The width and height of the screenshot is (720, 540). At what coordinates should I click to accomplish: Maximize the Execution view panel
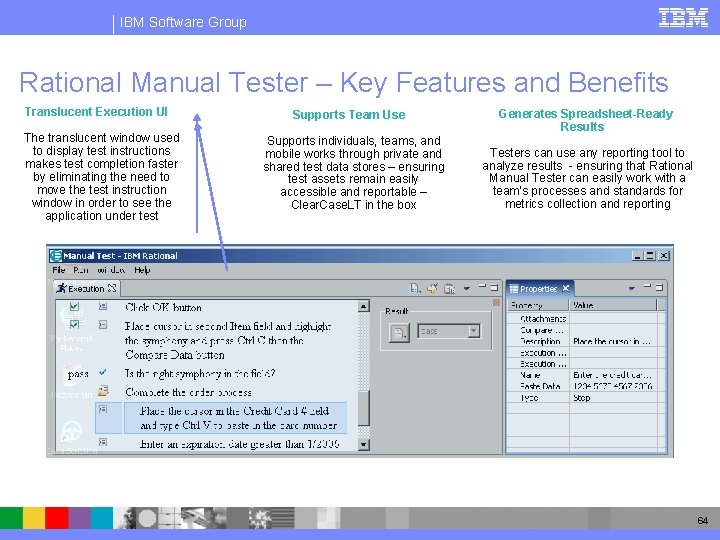point(494,287)
